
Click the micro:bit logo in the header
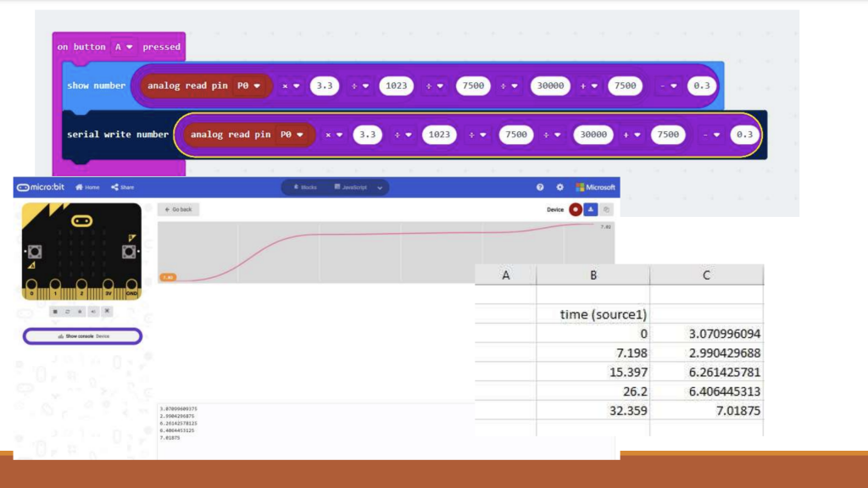[x=41, y=187]
